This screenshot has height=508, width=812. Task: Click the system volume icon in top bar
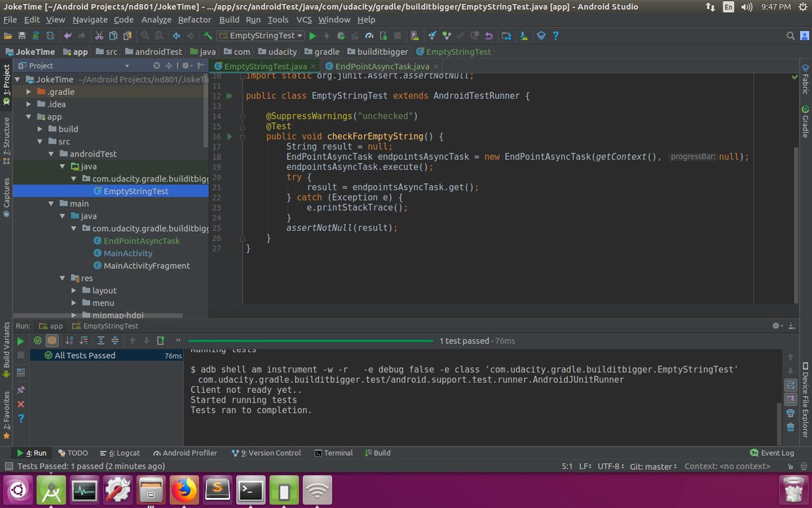pos(747,7)
